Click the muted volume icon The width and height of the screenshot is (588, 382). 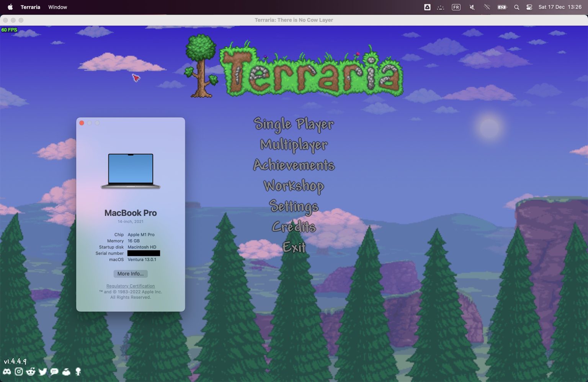(472, 7)
